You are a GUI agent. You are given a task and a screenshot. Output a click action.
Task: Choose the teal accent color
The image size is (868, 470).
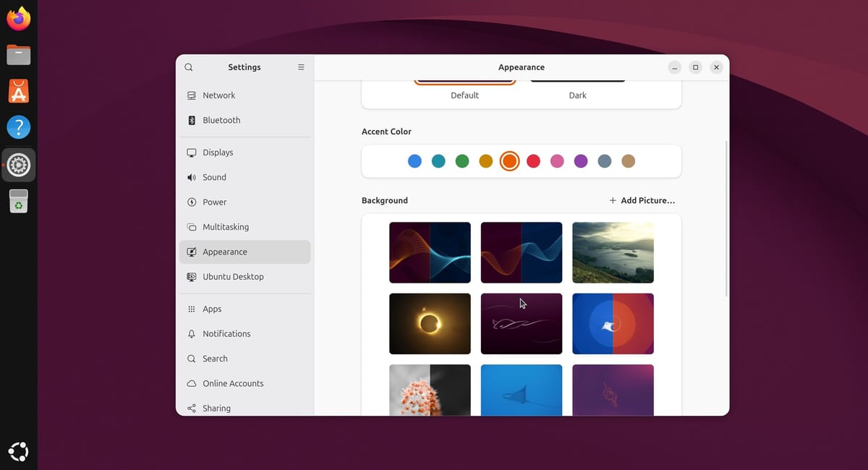click(x=438, y=161)
